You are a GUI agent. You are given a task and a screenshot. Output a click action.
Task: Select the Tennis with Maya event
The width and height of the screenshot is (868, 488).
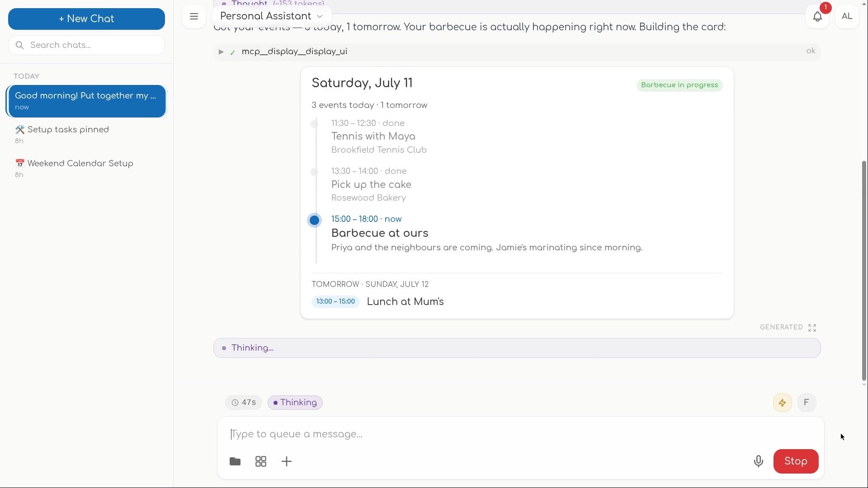[x=373, y=136]
